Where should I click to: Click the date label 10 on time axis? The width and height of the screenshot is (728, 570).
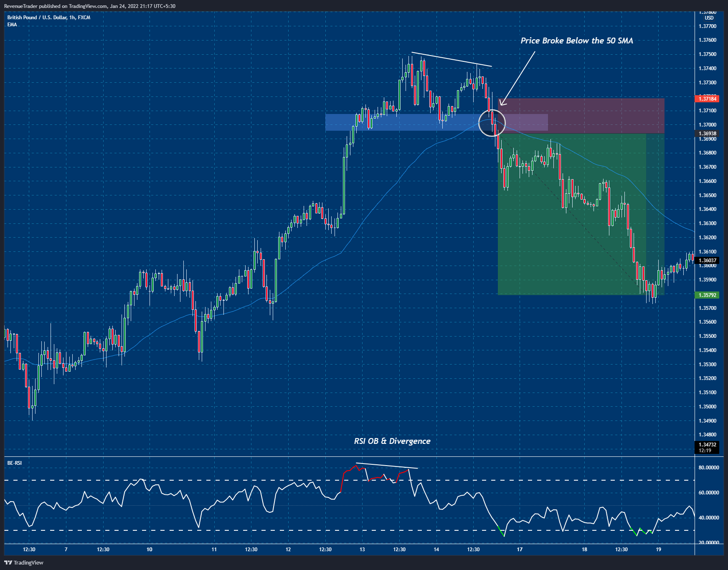click(x=150, y=550)
